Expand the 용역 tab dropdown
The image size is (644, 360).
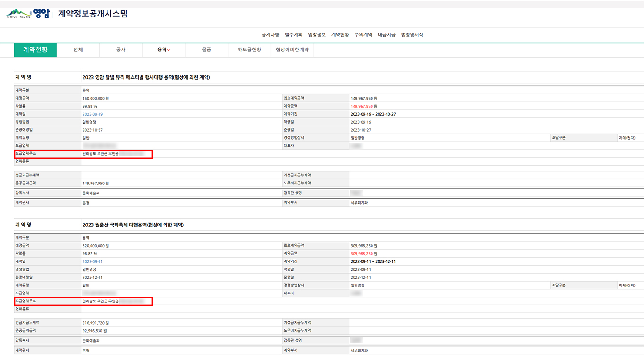(x=164, y=50)
